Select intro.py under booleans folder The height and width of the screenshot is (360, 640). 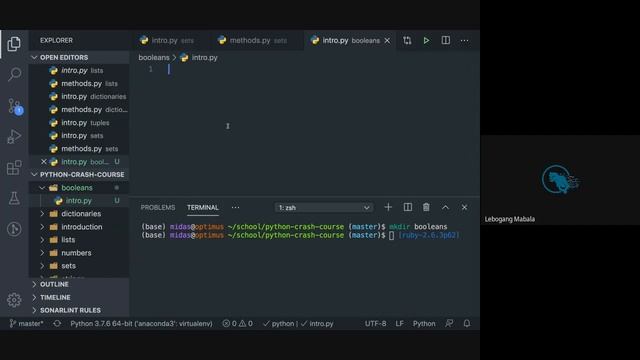[79, 201]
